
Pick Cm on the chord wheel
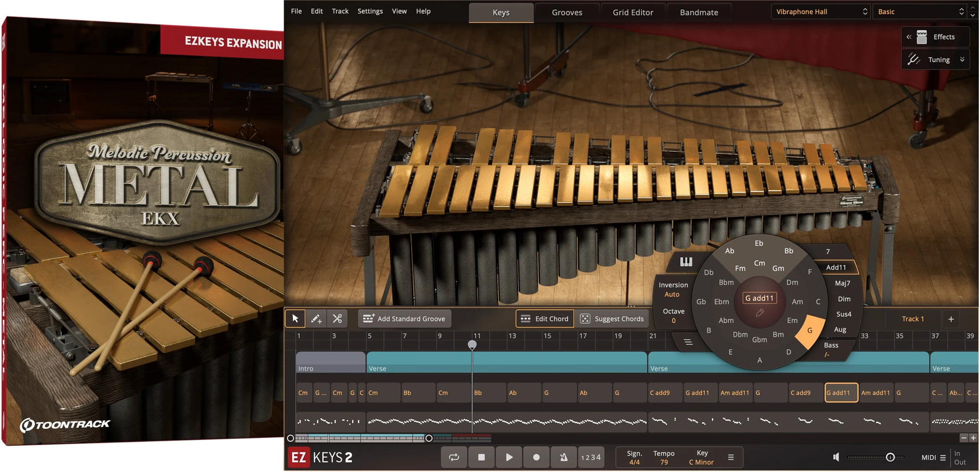[759, 263]
